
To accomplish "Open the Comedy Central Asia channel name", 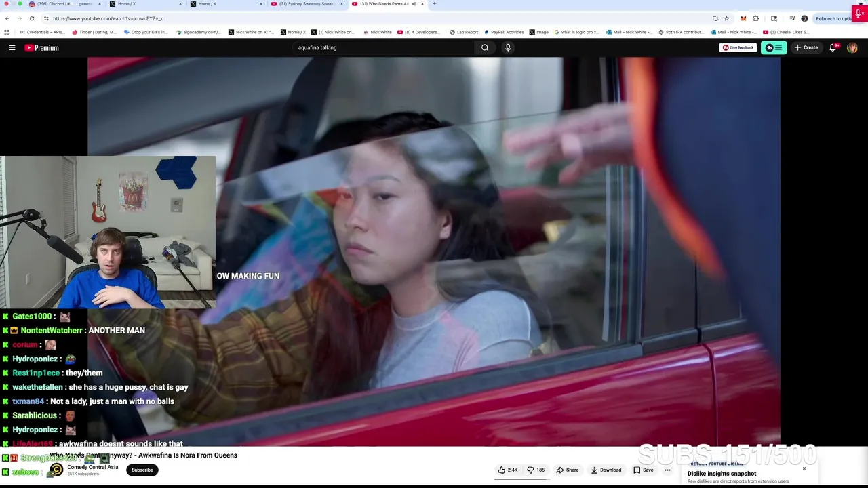I will pos(92,467).
